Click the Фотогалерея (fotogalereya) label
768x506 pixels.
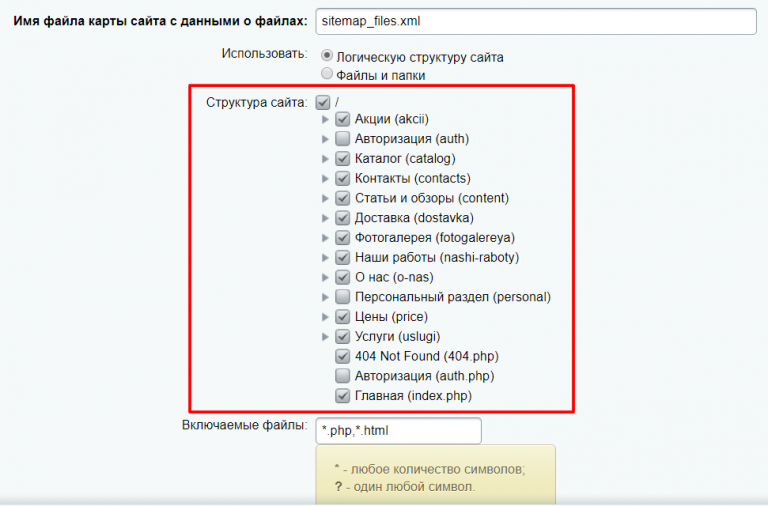tap(434, 238)
